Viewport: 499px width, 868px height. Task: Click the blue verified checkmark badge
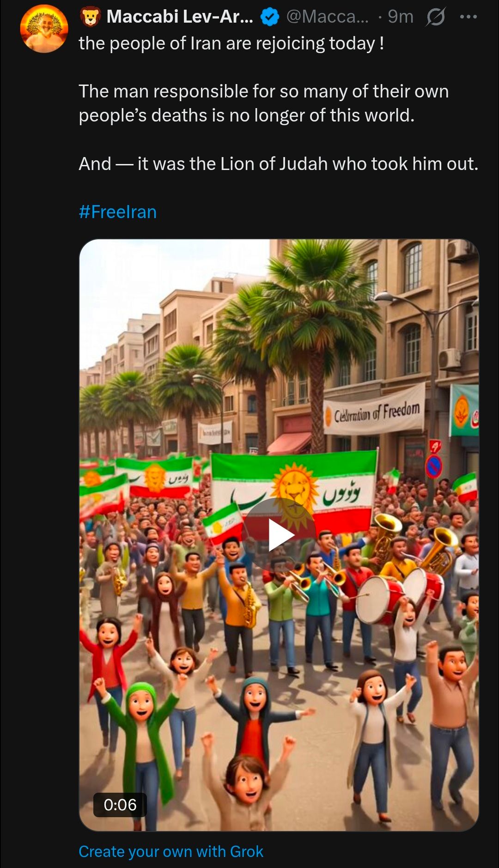tap(270, 17)
